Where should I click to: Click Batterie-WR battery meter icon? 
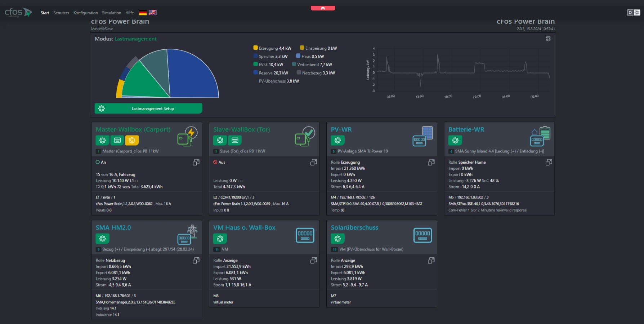540,136
